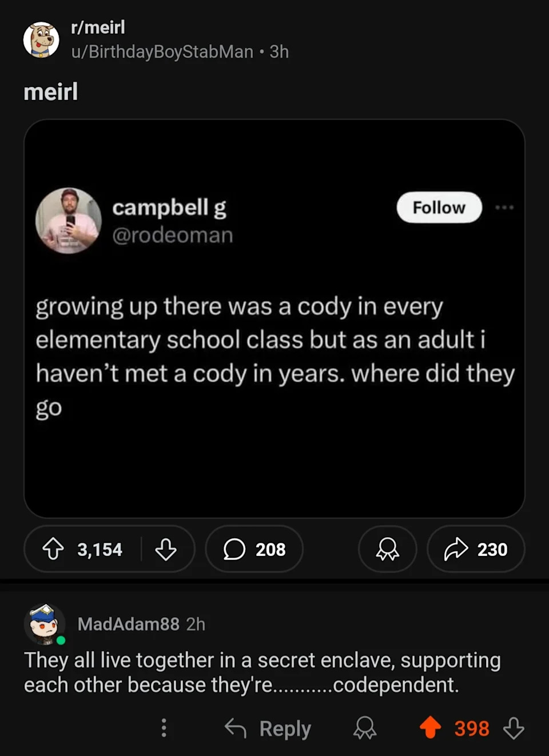Open MadAdam88's user profile name
This screenshot has height=756, width=549.
pos(128,624)
